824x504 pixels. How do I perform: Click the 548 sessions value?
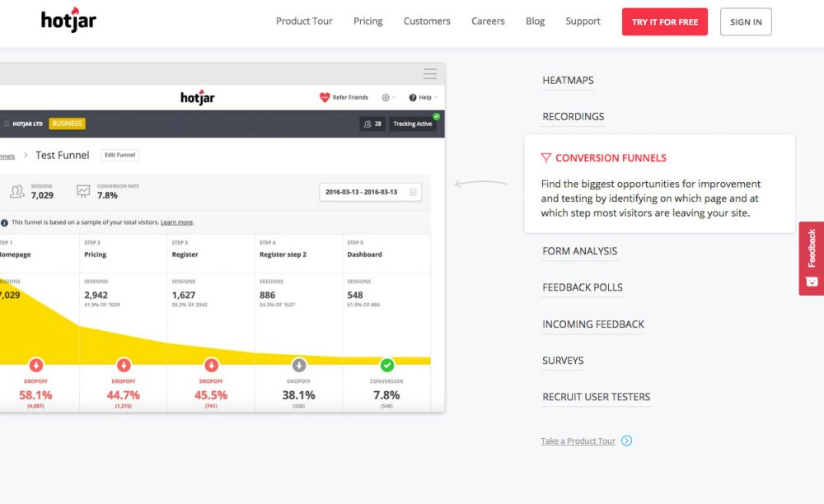point(355,295)
